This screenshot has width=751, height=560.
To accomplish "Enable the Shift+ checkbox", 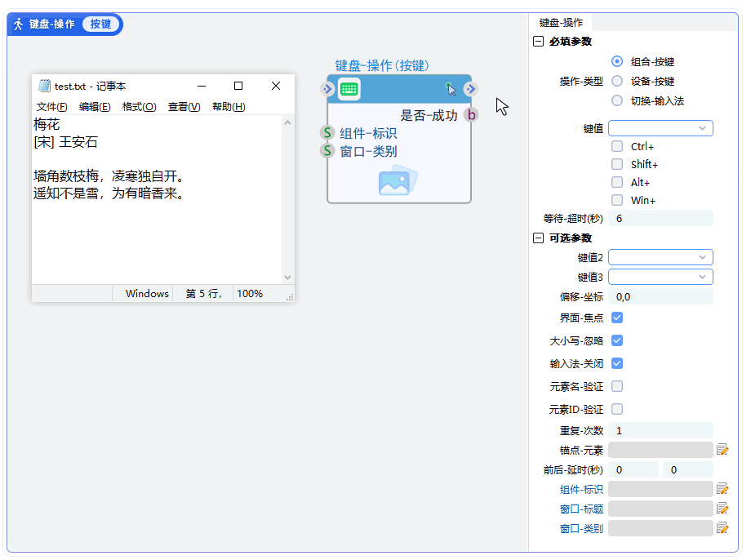I will click(617, 164).
